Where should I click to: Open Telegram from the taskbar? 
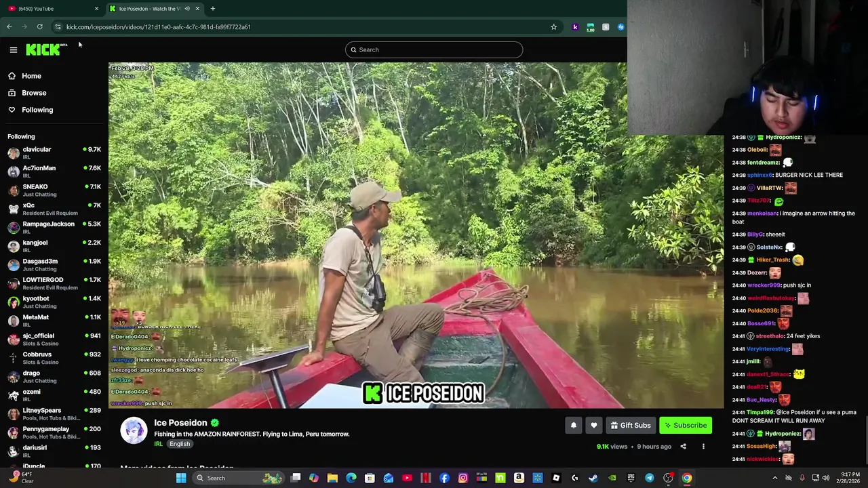[x=650, y=478]
